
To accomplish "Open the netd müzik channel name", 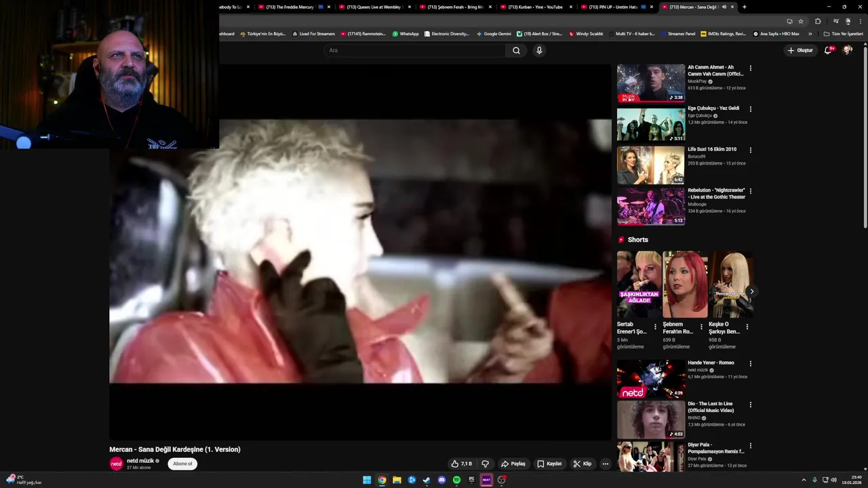I will coord(140,461).
